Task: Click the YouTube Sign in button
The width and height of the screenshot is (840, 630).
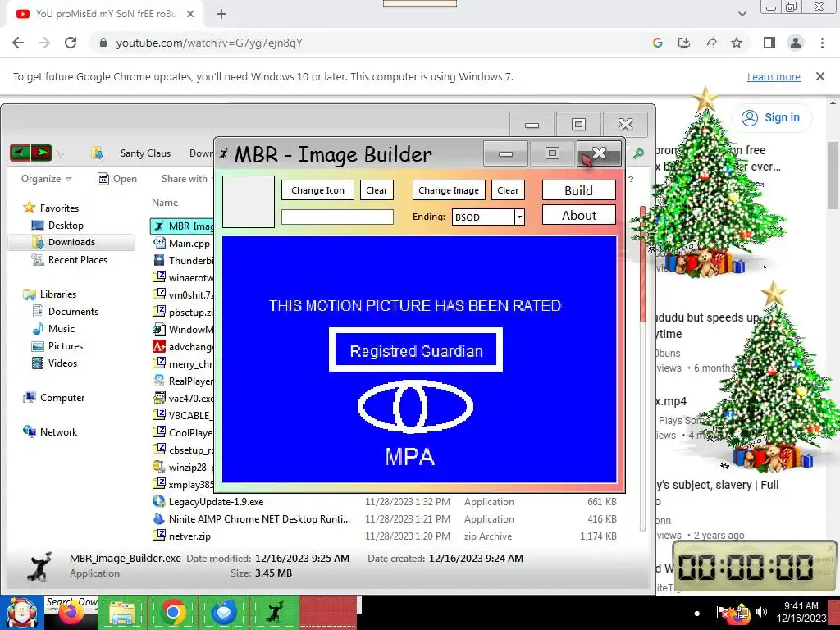Action: pyautogui.click(x=771, y=117)
